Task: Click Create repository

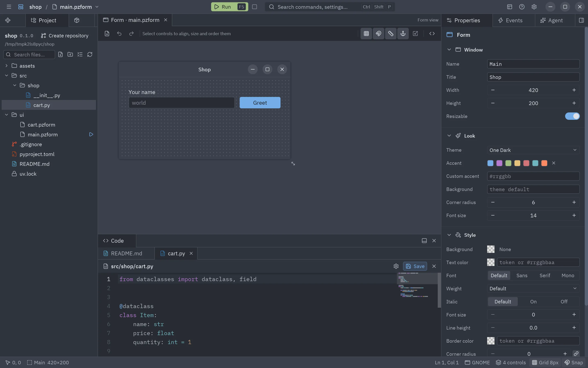Action: coord(65,36)
